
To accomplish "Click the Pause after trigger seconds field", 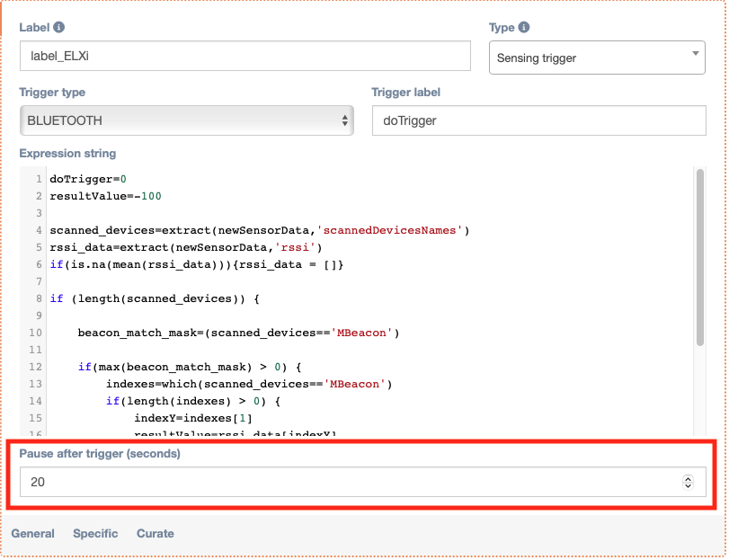I will coord(351,482).
